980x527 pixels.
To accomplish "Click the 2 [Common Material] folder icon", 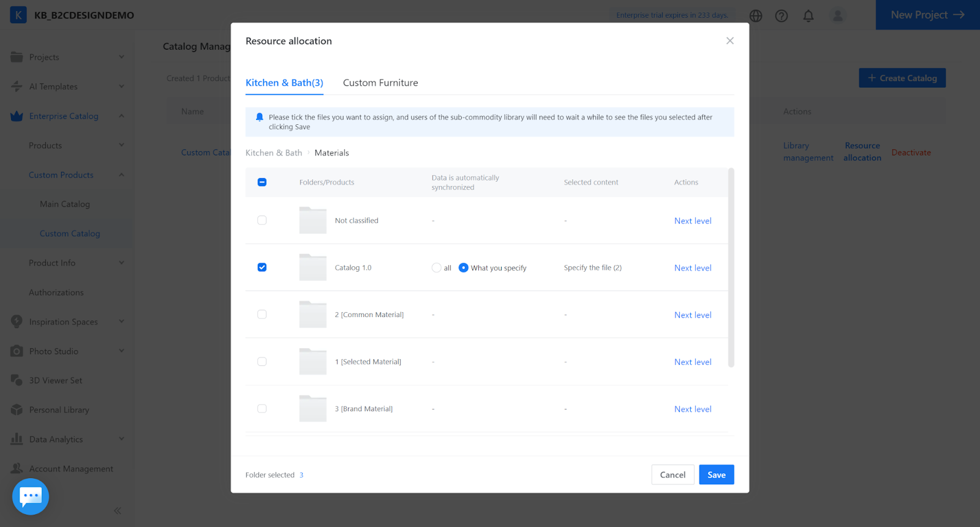I will tap(313, 315).
